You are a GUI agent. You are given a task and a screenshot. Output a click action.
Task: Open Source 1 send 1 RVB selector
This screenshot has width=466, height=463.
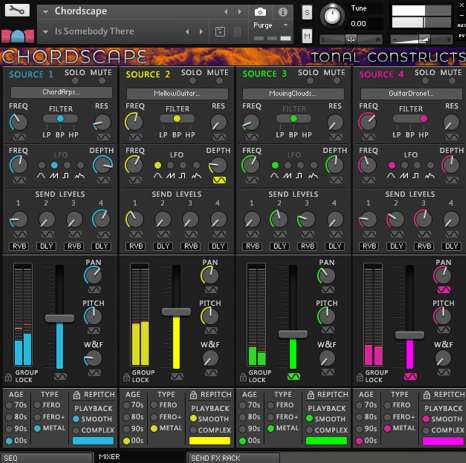point(19,246)
